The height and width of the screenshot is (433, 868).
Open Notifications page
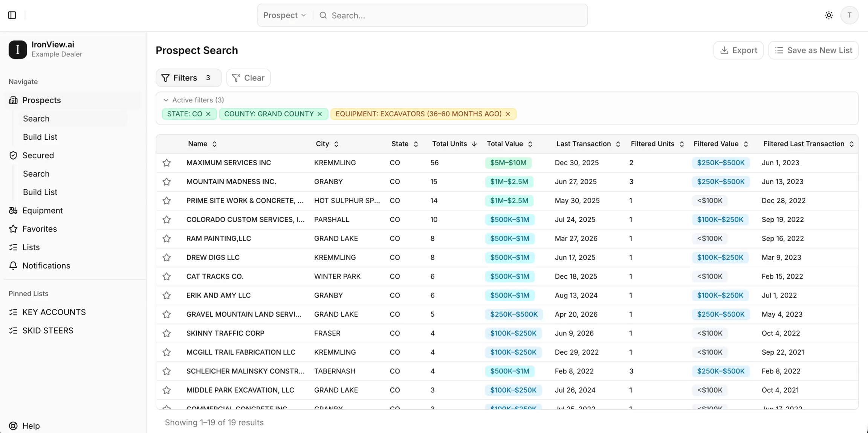pos(73,266)
